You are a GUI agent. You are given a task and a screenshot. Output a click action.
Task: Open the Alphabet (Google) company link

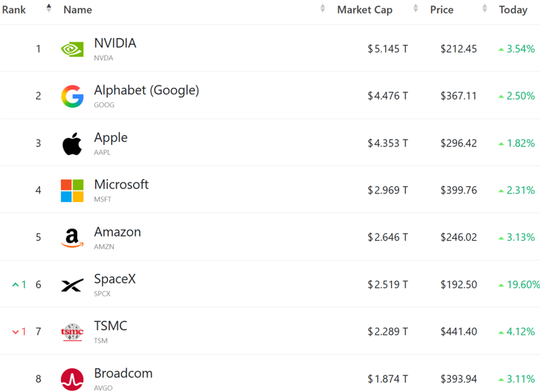tap(147, 90)
